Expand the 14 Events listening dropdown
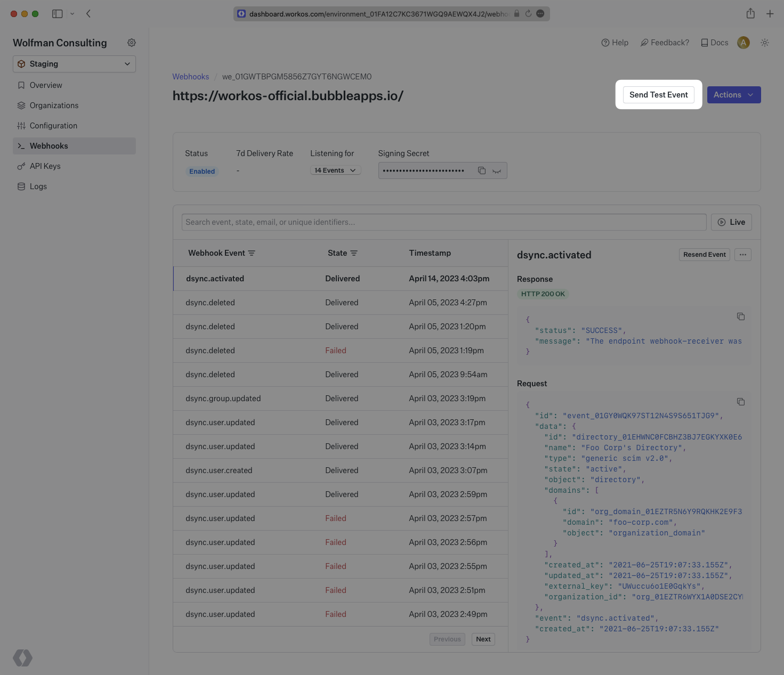Image resolution: width=784 pixels, height=675 pixels. [335, 170]
